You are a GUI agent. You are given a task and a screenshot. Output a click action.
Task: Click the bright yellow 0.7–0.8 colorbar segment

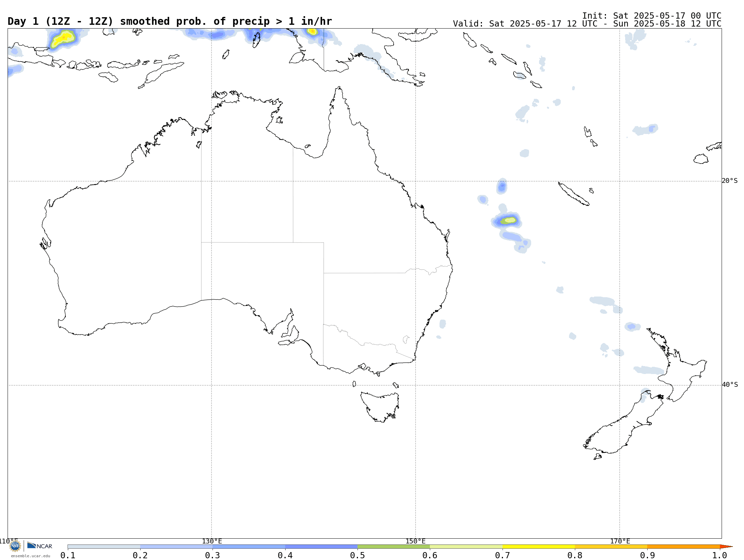click(539, 547)
